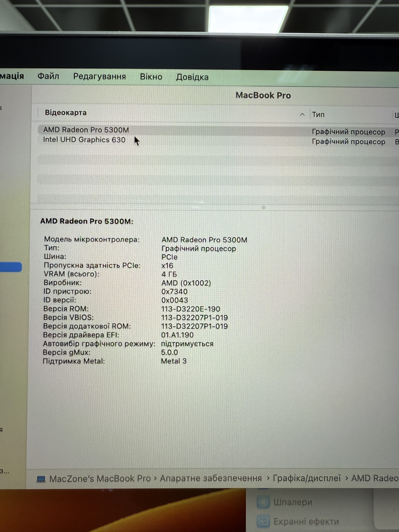Click the Підтримка Metal value Metal 3

click(174, 361)
